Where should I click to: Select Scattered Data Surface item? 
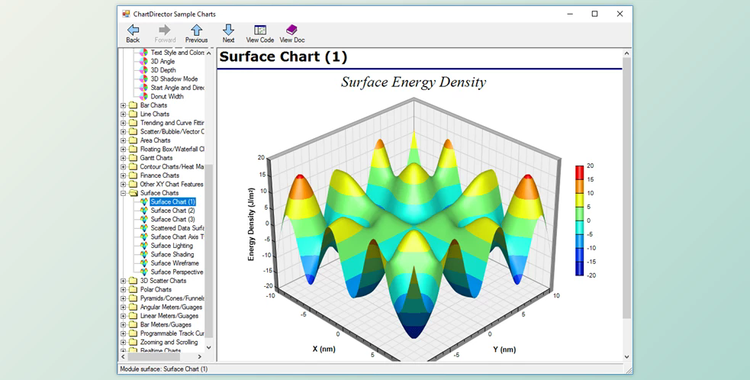(x=177, y=228)
